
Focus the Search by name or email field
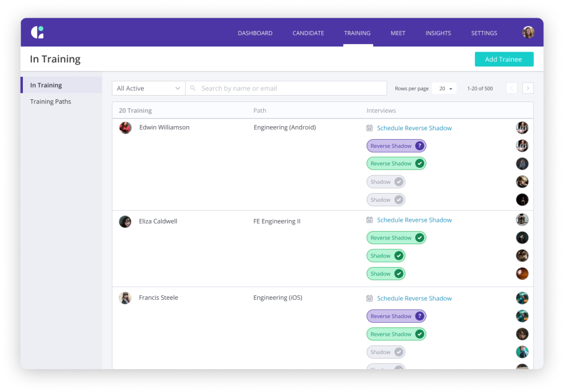point(286,88)
